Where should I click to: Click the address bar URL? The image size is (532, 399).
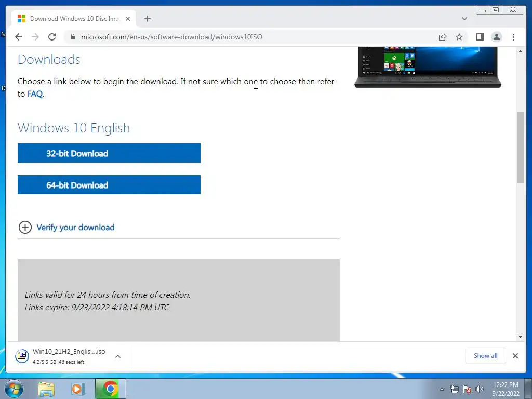pos(171,37)
